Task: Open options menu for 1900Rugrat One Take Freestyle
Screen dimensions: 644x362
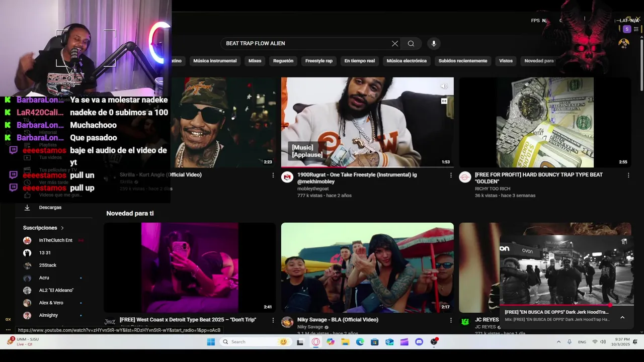Action: click(451, 175)
